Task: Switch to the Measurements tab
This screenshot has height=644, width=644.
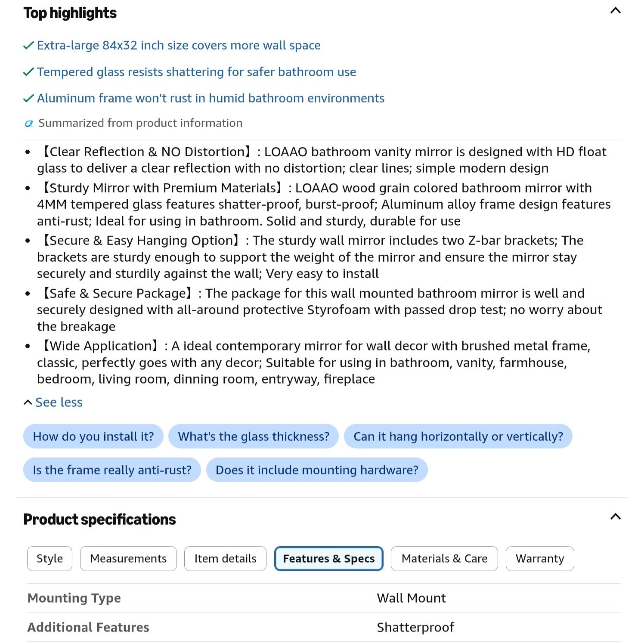Action: 128,559
